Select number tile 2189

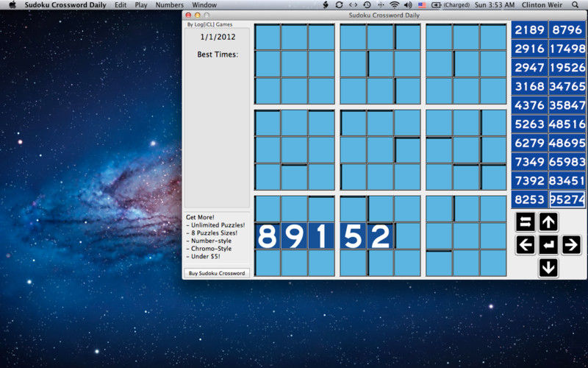pyautogui.click(x=529, y=29)
